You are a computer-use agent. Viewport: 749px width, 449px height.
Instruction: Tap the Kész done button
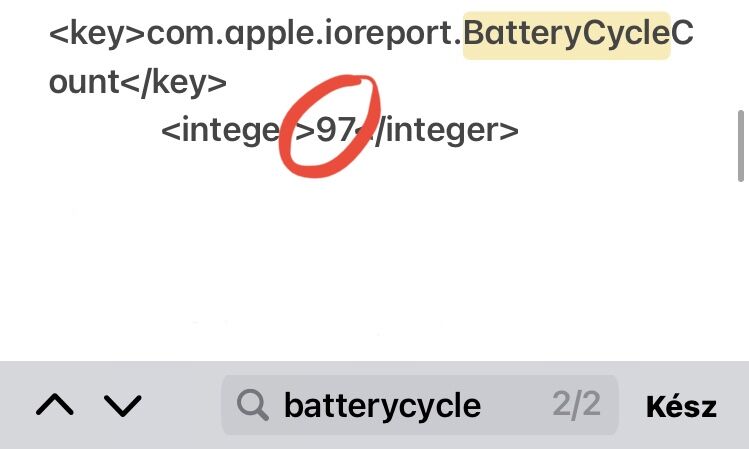(x=681, y=407)
